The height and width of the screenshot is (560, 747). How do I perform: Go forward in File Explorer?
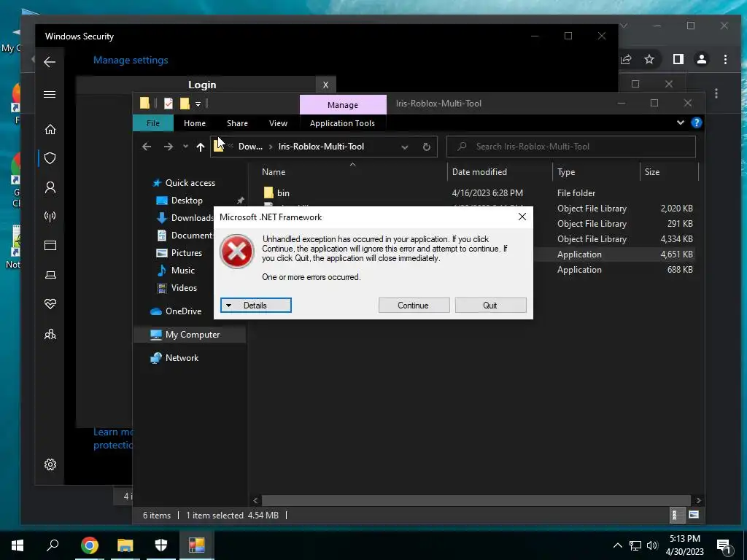click(x=169, y=147)
